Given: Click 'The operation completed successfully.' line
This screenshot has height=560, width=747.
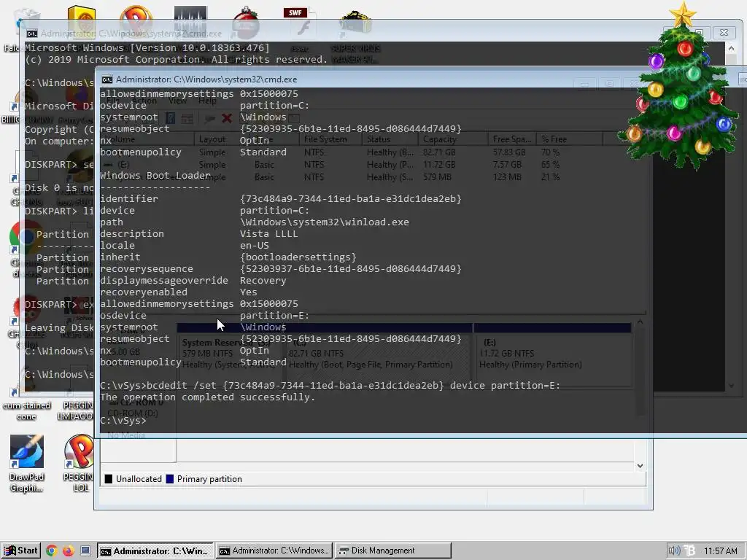Looking at the screenshot, I should pyautogui.click(x=208, y=397).
